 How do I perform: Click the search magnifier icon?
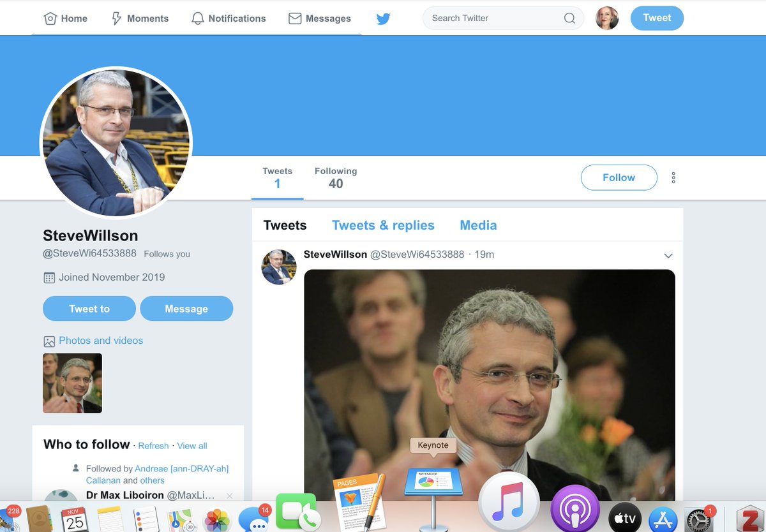point(569,18)
